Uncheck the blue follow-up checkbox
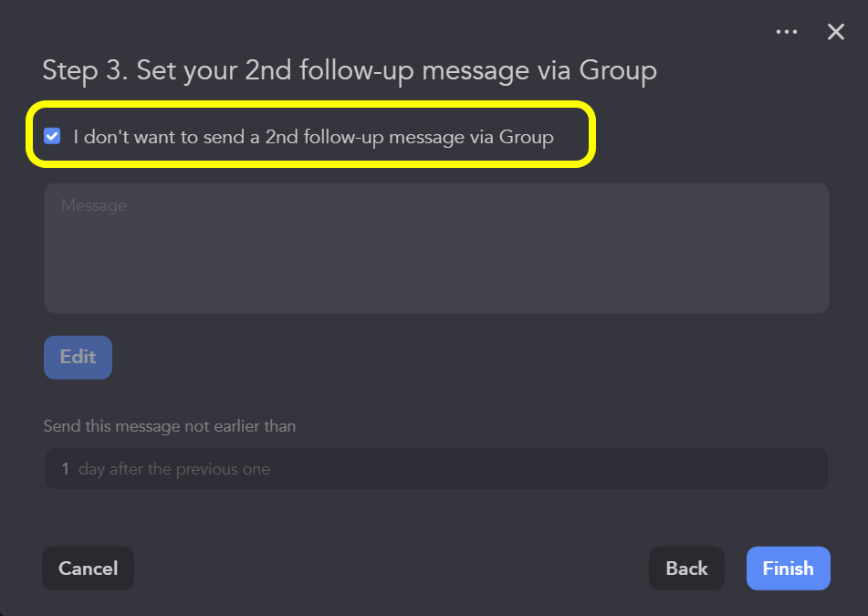 pyautogui.click(x=52, y=137)
